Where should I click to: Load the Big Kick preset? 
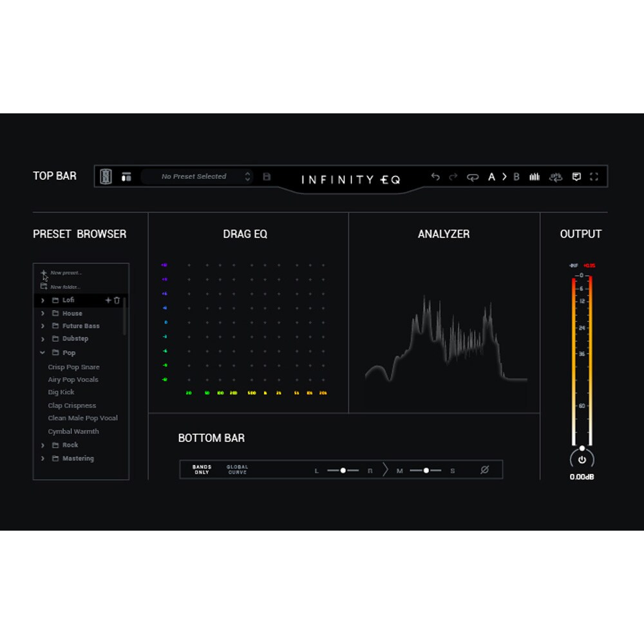click(x=61, y=392)
